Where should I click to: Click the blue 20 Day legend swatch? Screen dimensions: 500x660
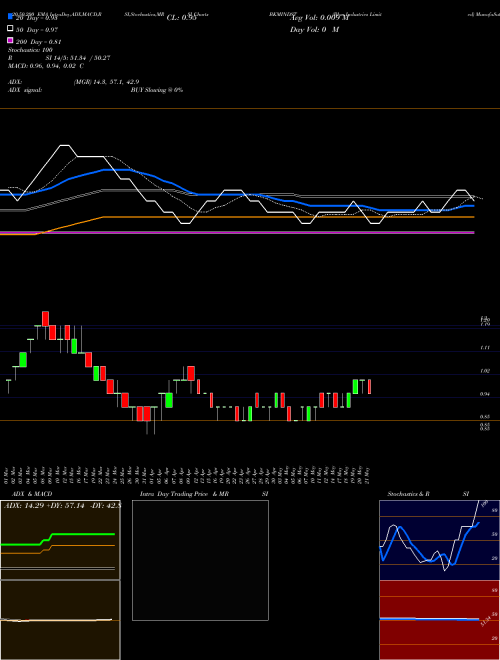10,16
